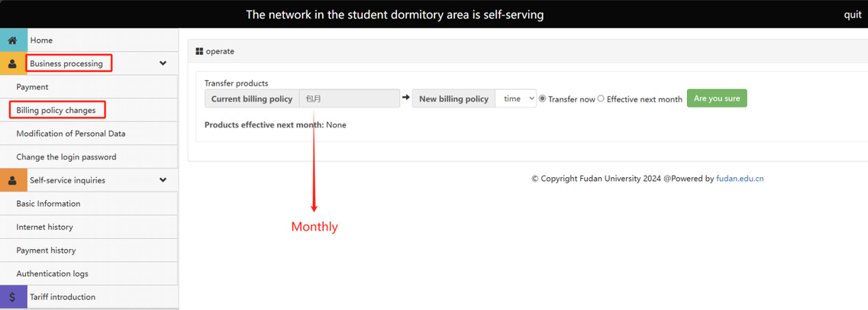868x310 pixels.
Task: Click the Home house icon
Action: [12, 40]
